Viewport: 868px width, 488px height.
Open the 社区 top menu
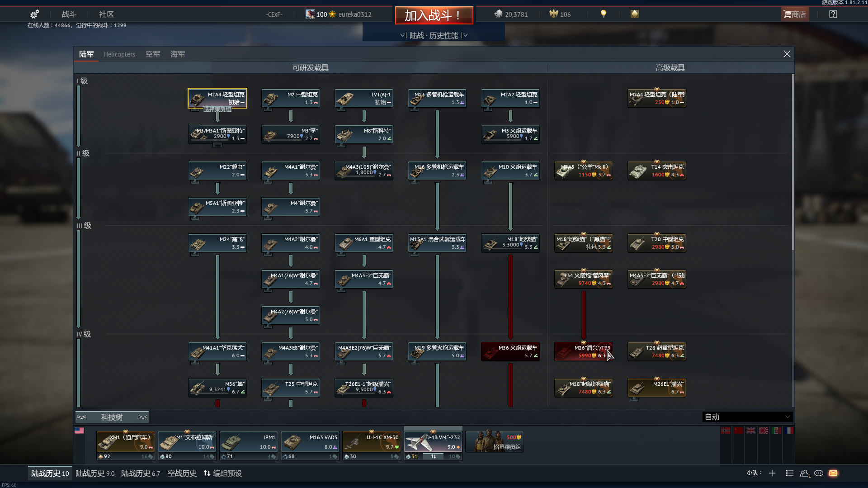click(106, 14)
